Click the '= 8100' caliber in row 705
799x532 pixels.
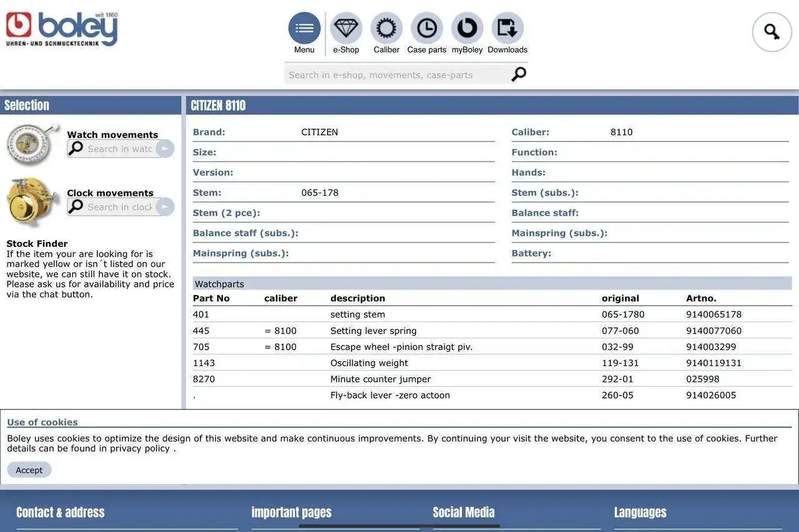click(280, 347)
